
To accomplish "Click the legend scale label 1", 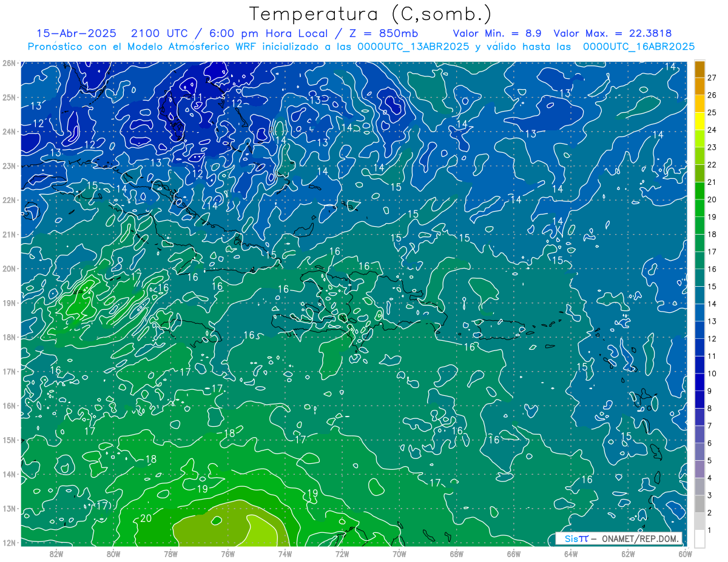I will click(x=710, y=529).
